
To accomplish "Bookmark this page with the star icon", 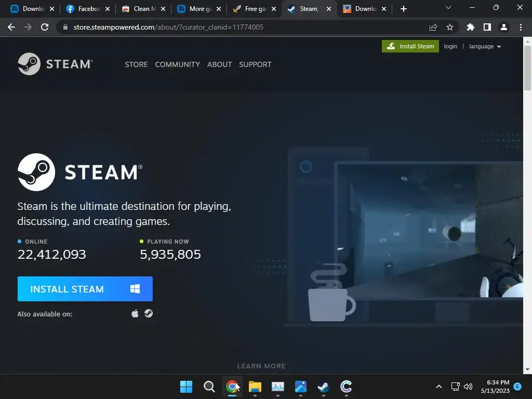I will click(450, 27).
